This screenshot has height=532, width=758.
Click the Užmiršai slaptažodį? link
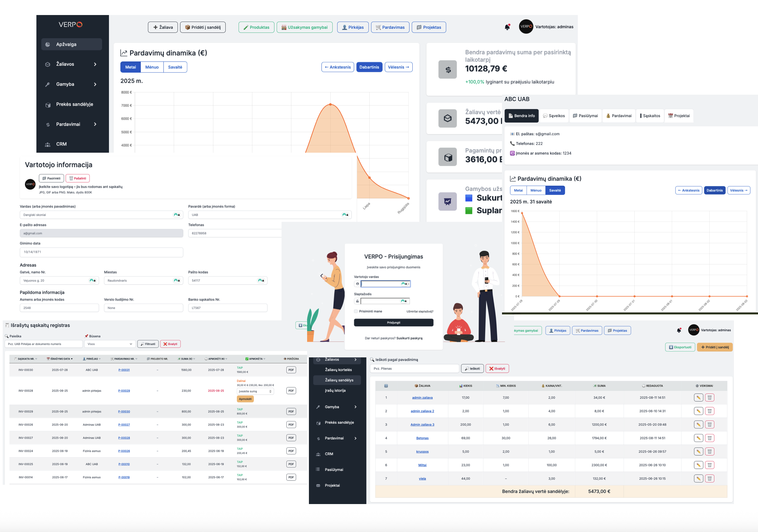coord(420,311)
